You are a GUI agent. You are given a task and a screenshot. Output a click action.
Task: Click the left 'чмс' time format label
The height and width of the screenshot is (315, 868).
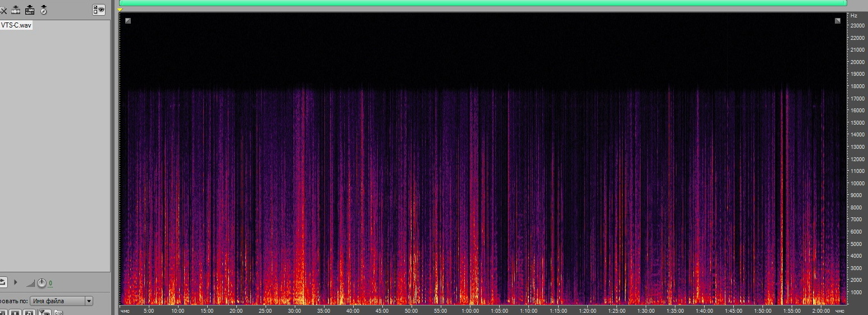coord(125,311)
